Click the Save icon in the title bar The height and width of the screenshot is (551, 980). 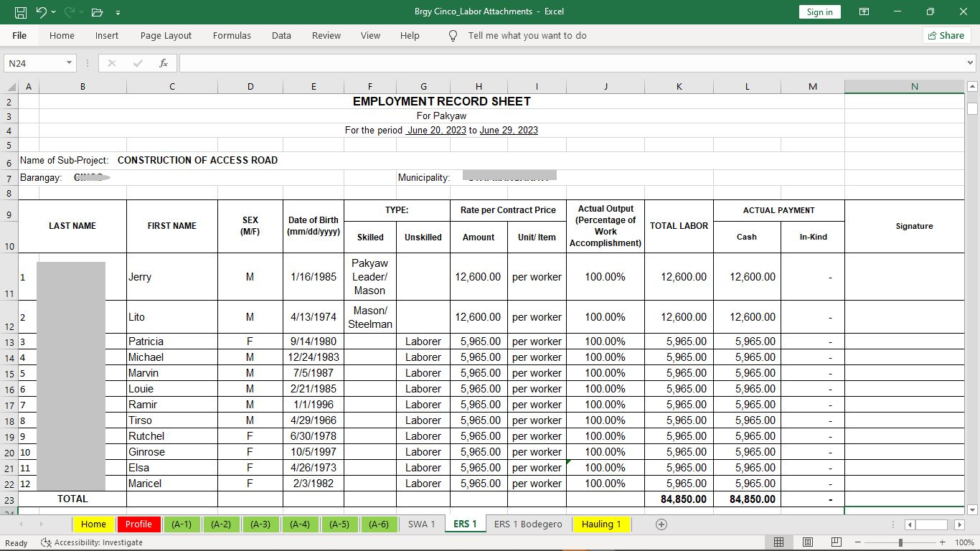[20, 12]
